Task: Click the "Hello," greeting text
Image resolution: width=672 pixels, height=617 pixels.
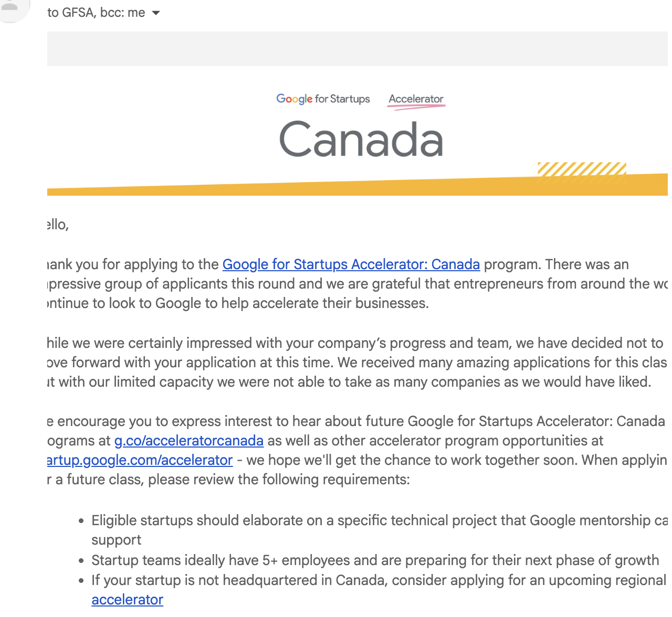Action: coord(58,225)
